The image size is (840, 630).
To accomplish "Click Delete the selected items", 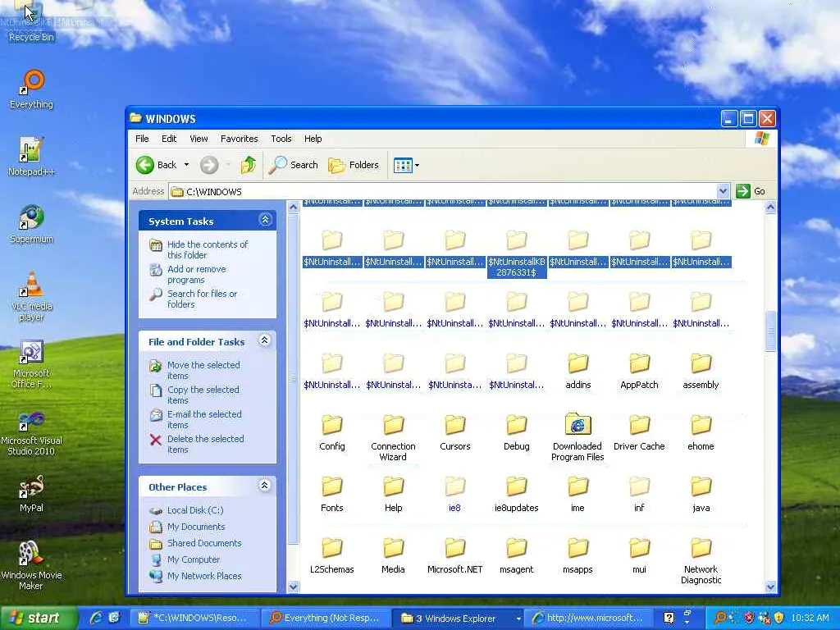I will (x=205, y=444).
